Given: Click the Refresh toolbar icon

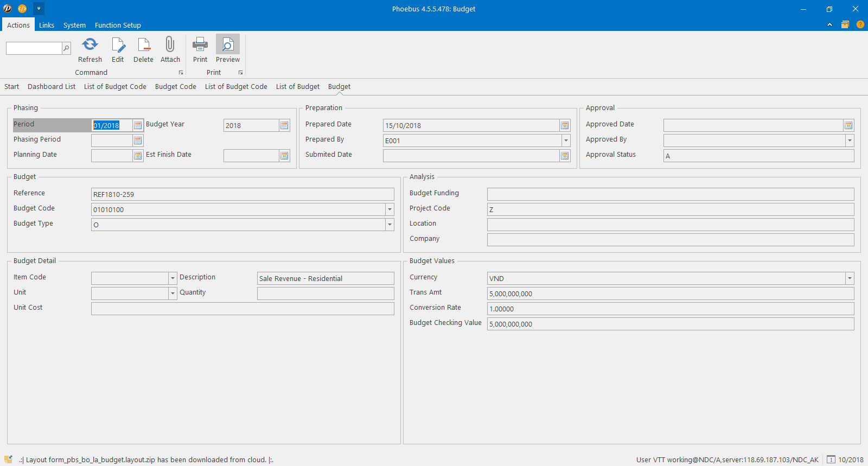Looking at the screenshot, I should (x=90, y=44).
